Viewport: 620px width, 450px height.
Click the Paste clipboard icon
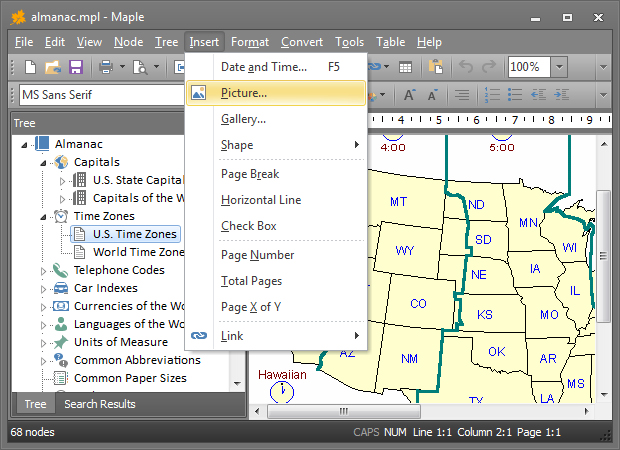click(x=436, y=67)
